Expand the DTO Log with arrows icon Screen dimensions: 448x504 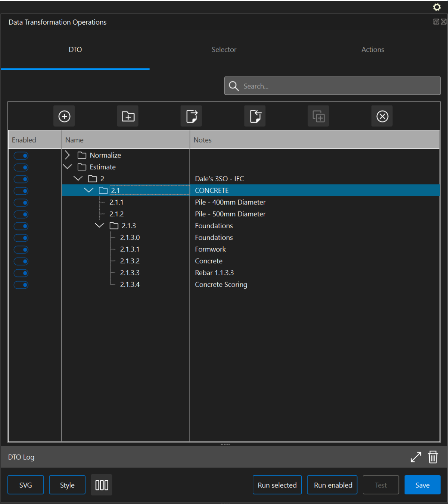[x=416, y=457]
